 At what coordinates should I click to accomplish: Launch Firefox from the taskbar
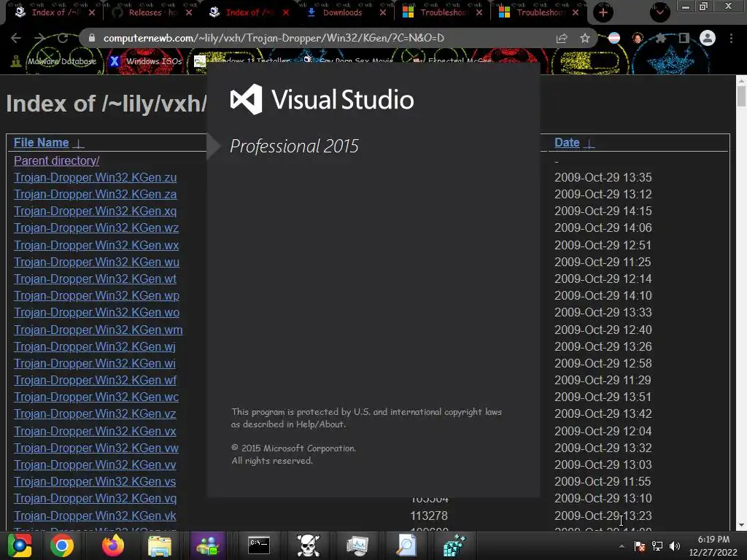click(x=113, y=545)
